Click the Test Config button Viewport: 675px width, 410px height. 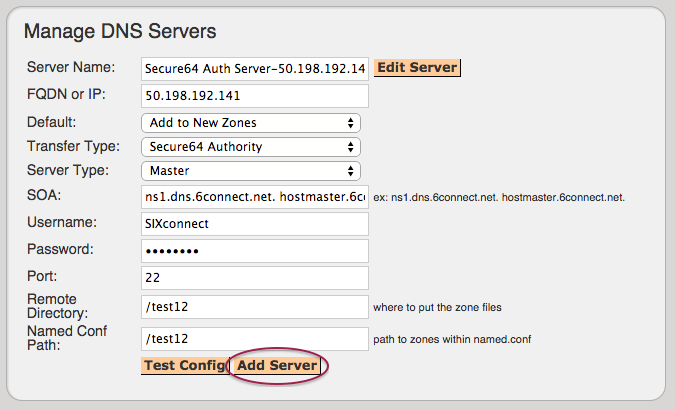pos(184,365)
